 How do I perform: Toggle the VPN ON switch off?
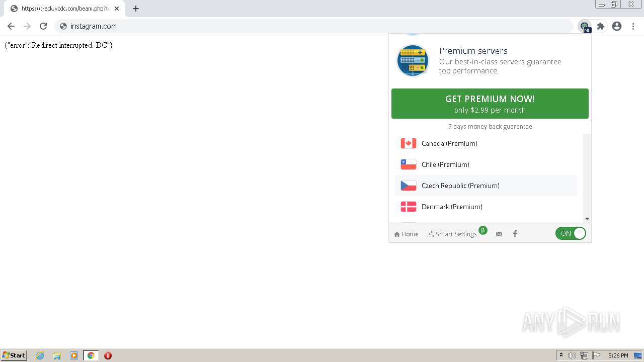571,233
